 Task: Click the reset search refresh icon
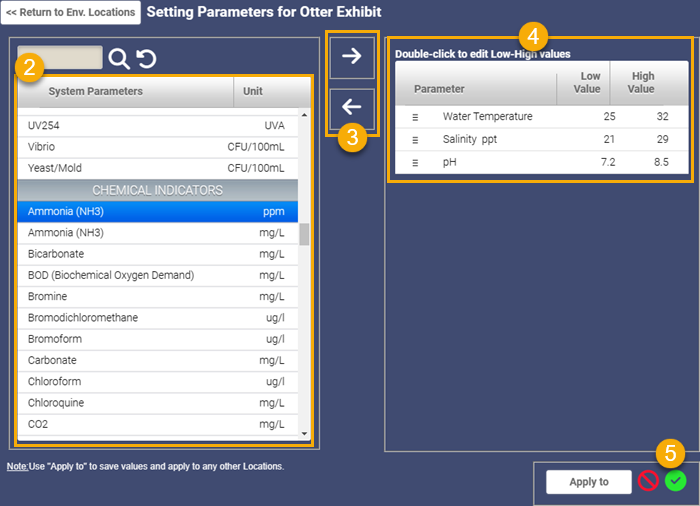(x=146, y=59)
